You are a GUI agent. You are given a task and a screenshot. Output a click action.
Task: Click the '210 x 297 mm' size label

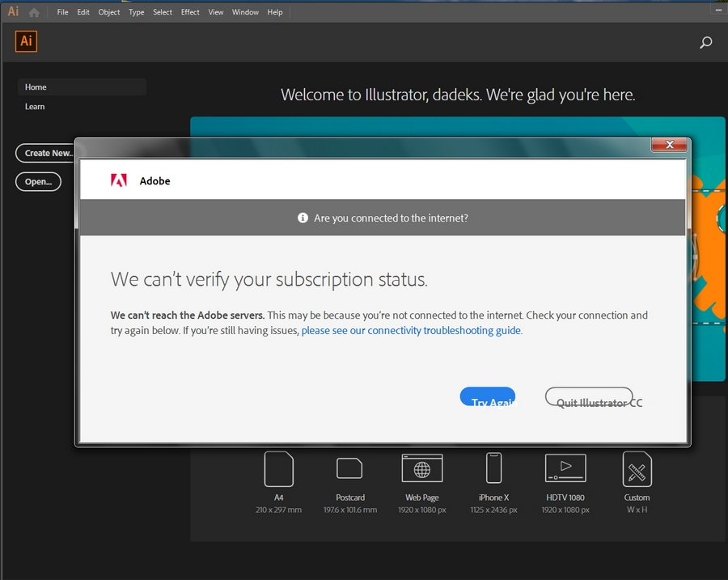(x=278, y=510)
